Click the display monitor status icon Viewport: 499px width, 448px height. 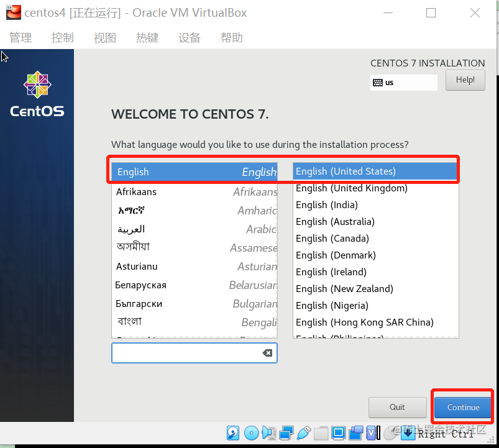pos(338,433)
